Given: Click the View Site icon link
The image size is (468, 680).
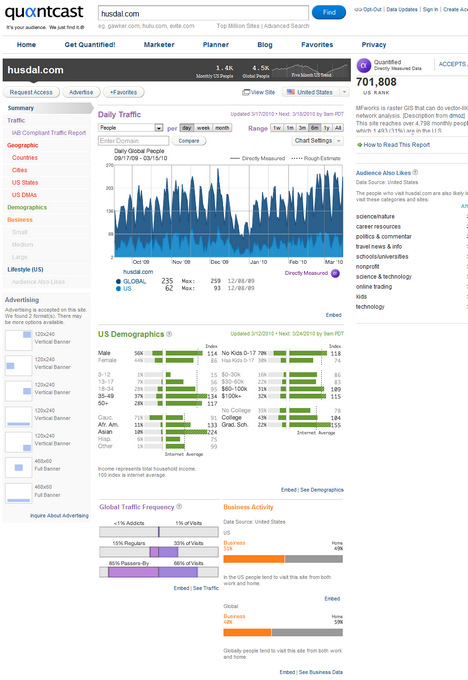Looking at the screenshot, I should pos(259,92).
